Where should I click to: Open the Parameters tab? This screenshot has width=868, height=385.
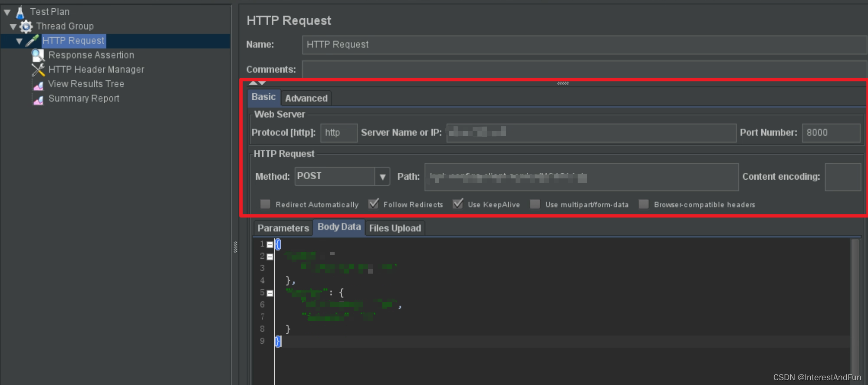click(x=283, y=228)
